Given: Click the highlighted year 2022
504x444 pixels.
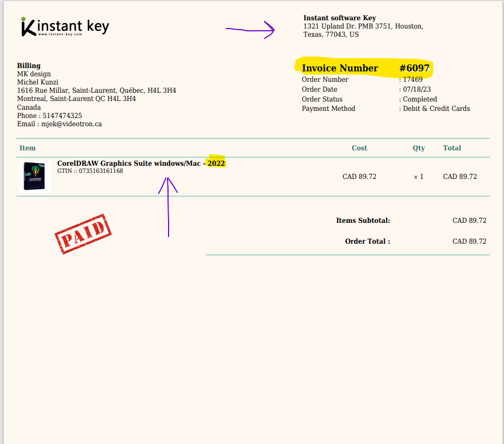Looking at the screenshot, I should (216, 164).
